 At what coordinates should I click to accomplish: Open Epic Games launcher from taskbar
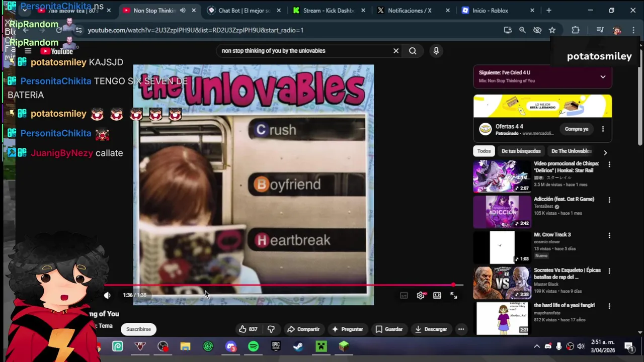276,346
